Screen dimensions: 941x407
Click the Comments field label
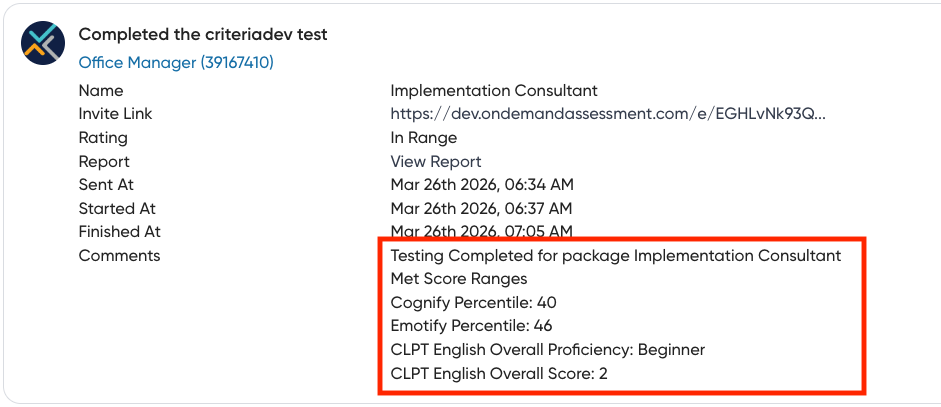119,256
